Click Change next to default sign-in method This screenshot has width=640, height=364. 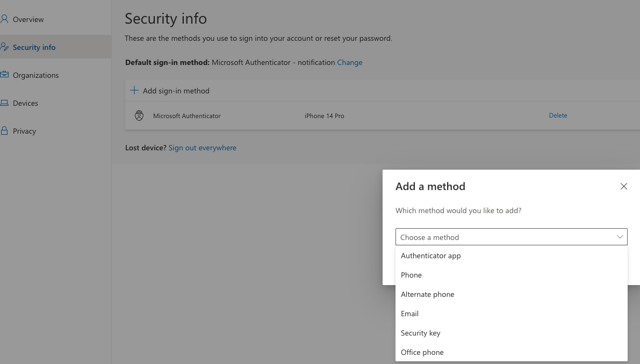(x=350, y=62)
